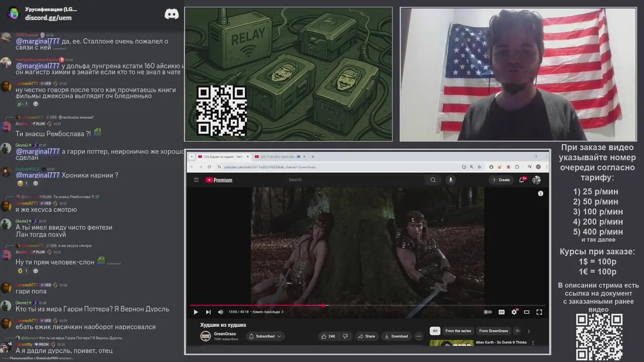This screenshot has width=644, height=362.
Task: Open the tab search dropdown arrow
Action: tap(192, 157)
